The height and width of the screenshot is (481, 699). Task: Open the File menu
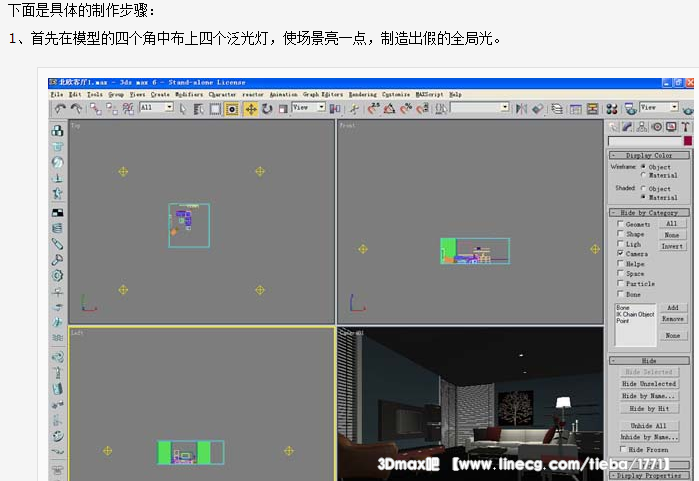[x=57, y=95]
